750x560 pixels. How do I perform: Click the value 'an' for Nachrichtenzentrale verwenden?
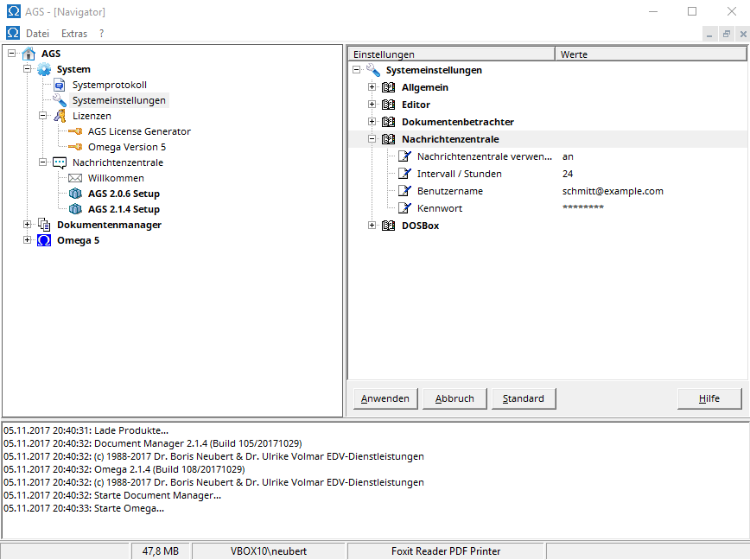(x=568, y=156)
